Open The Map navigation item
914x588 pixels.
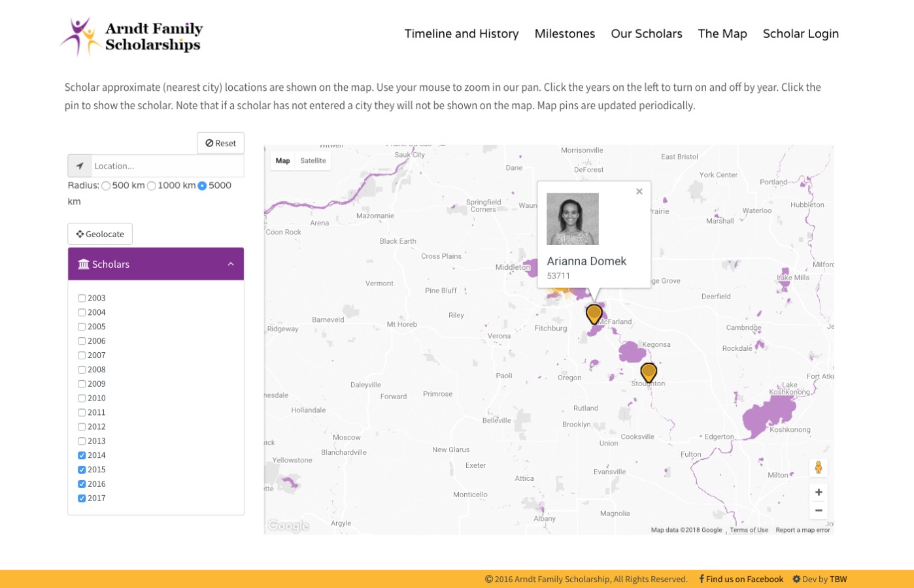[x=722, y=33]
